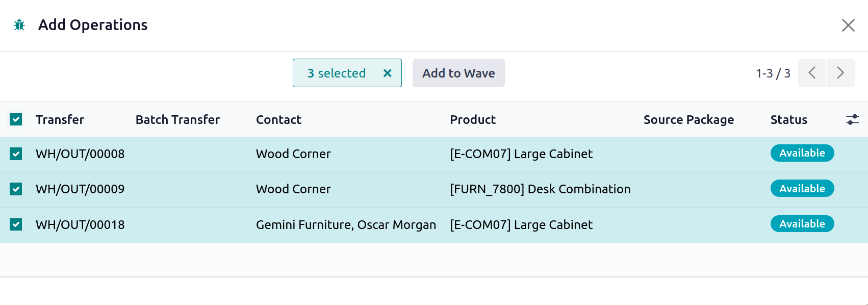868x305 pixels.
Task: Sort by the Status column header
Action: click(x=788, y=119)
